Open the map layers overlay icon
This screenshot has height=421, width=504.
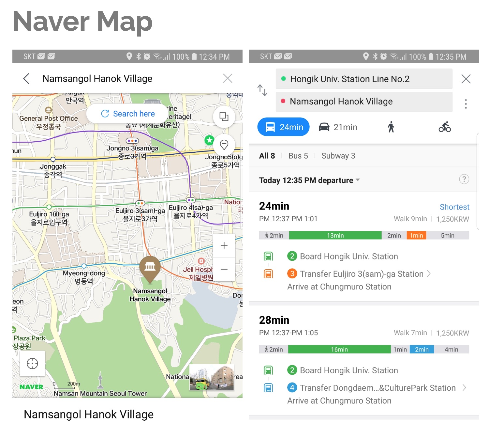pos(224,117)
